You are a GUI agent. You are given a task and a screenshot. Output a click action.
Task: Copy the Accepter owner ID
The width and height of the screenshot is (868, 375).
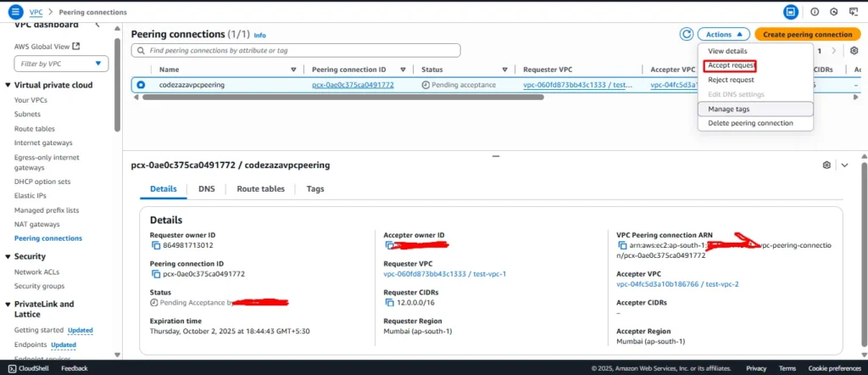(x=388, y=245)
